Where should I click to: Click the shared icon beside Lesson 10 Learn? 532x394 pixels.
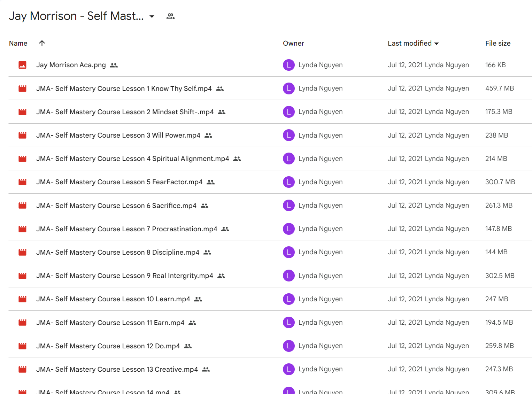198,299
